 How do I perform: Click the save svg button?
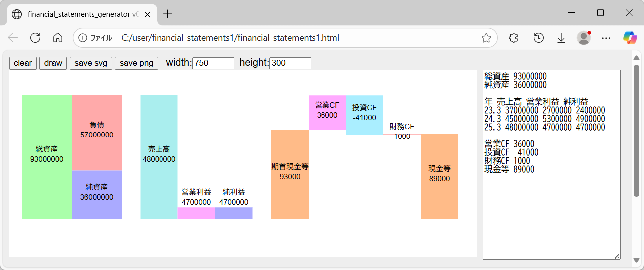coord(91,63)
